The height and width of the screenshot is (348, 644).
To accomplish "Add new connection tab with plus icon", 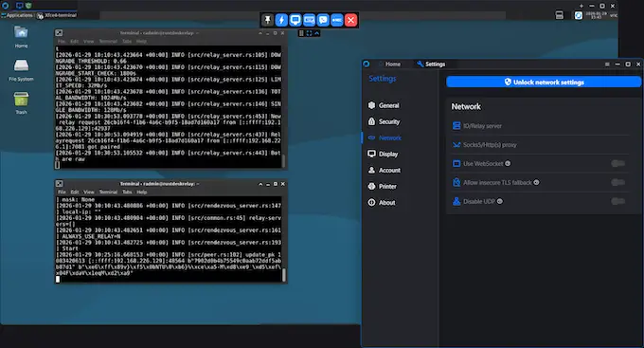I will 581,6.
